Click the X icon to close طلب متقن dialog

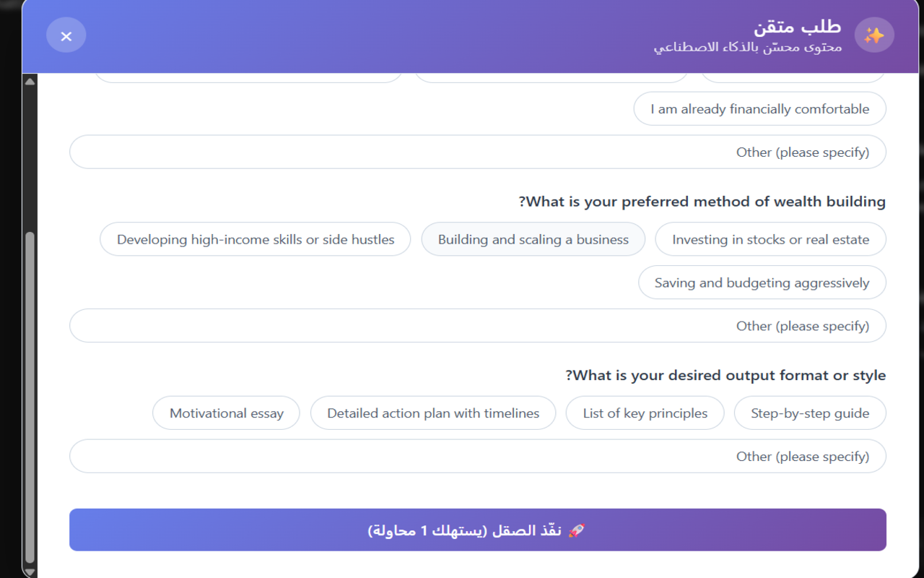click(66, 35)
